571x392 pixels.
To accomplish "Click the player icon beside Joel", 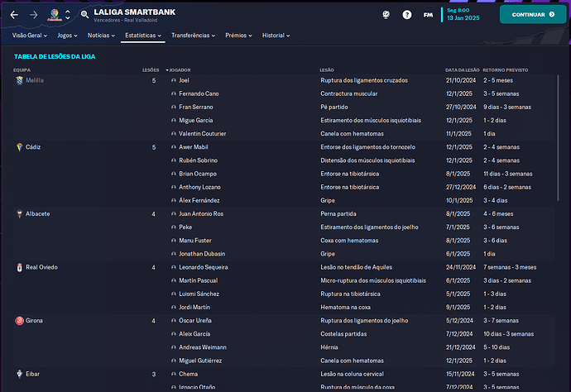I will tap(174, 80).
